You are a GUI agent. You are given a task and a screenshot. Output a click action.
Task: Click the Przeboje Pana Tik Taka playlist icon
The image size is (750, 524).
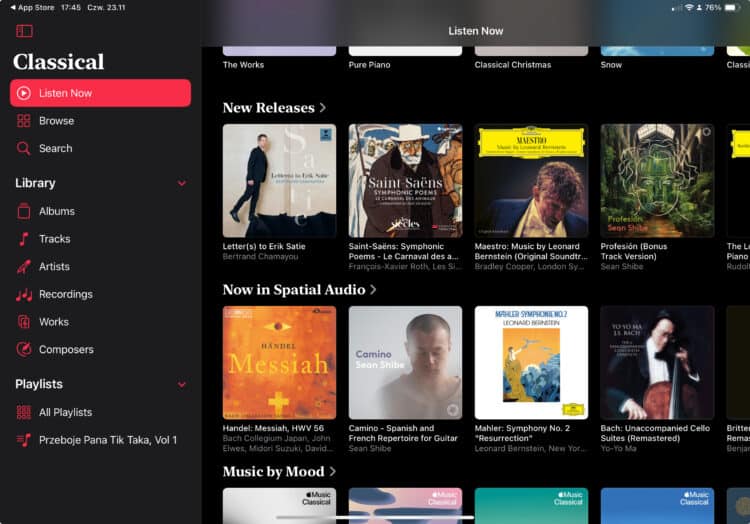tap(23, 440)
